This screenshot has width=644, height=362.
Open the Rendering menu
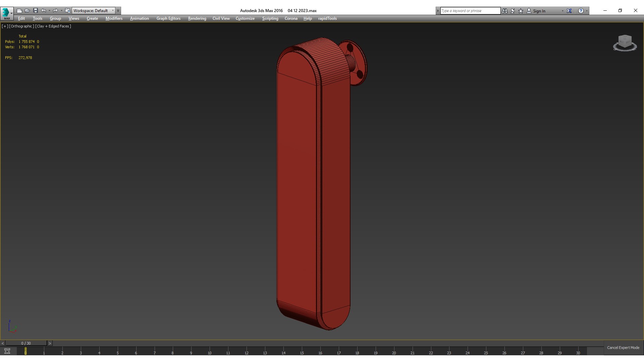pyautogui.click(x=197, y=18)
